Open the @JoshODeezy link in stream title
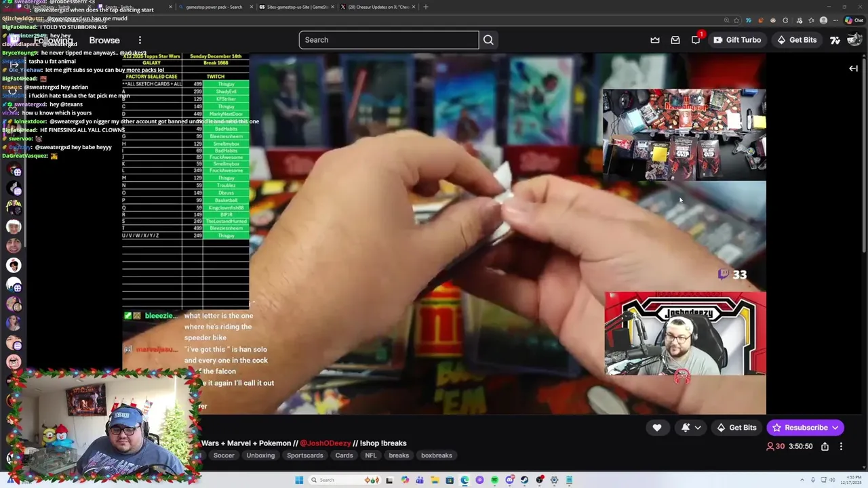 [325, 443]
